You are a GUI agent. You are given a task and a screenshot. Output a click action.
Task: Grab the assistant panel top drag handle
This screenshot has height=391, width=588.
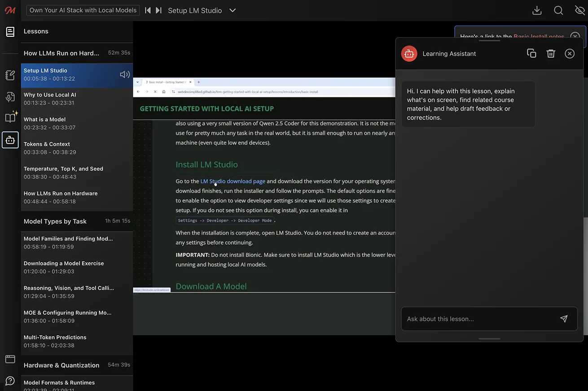tap(489, 40)
